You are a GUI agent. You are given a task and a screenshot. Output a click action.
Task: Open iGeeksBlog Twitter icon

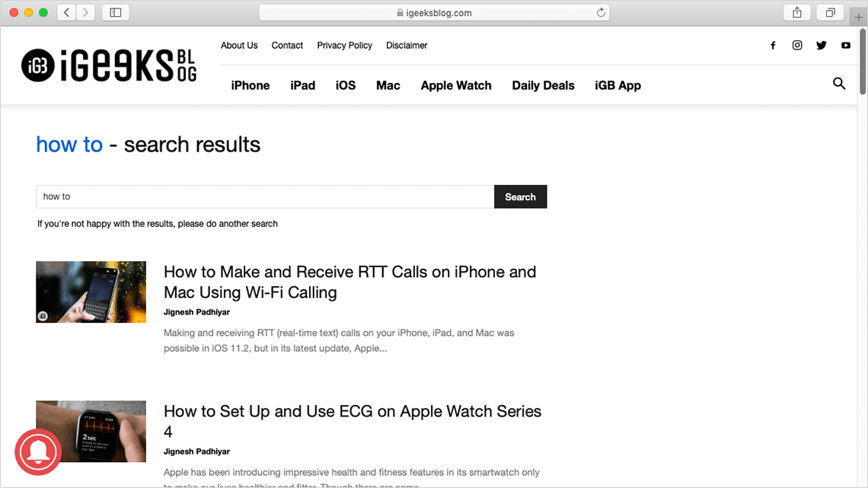822,46
